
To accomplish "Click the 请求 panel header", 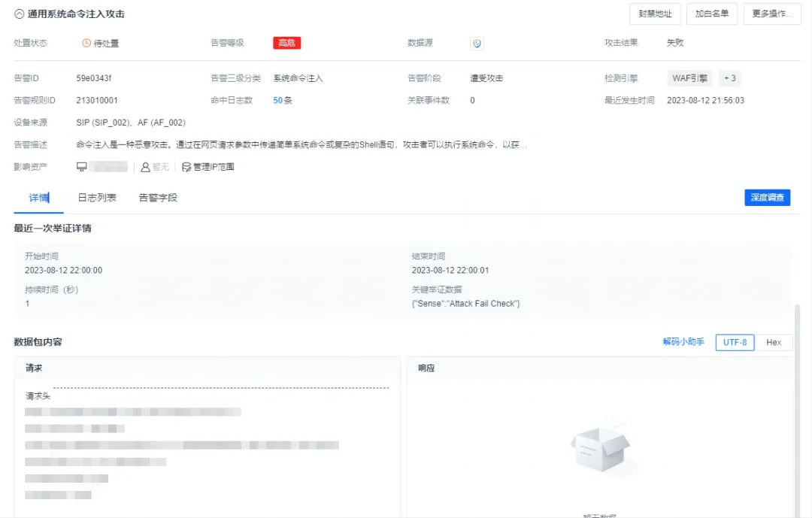I will click(208, 368).
